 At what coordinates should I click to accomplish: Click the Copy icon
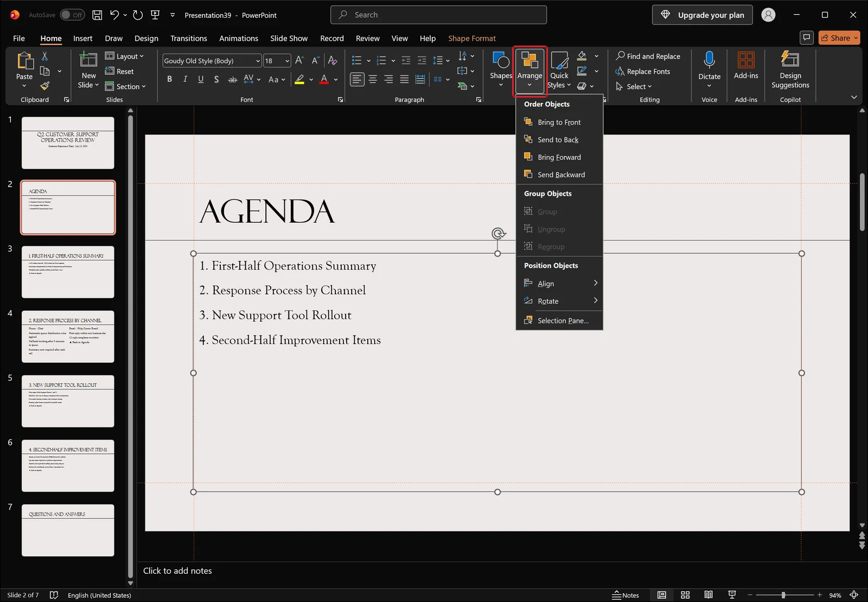pos(45,71)
